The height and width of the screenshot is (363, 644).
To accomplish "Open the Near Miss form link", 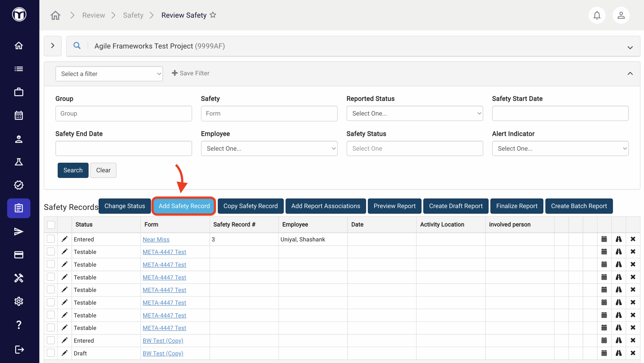I will pyautogui.click(x=156, y=239).
